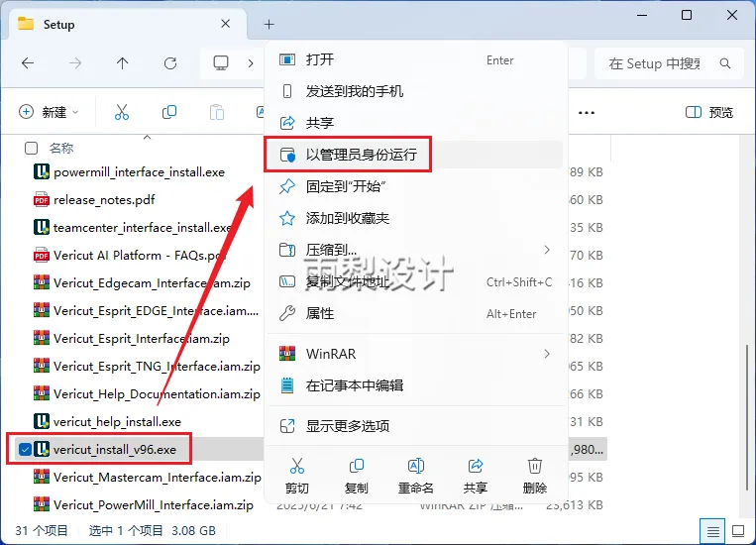756x545 pixels.
Task: Choose 复制文件地址 in context menu
Action: point(415,281)
